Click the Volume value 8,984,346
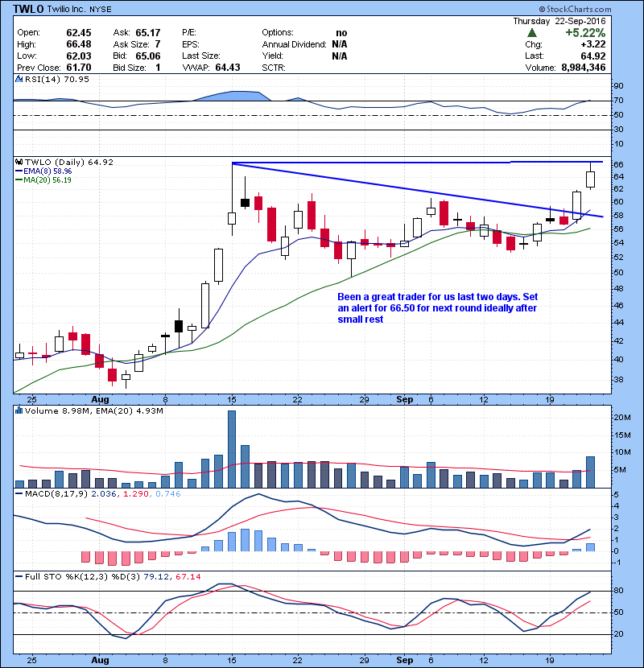The image size is (644, 668). [x=584, y=68]
